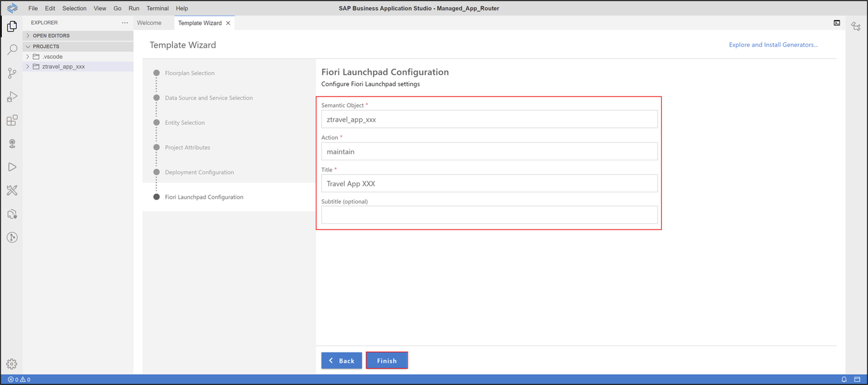
Task: Click the Semantic Object input field
Action: tap(489, 119)
